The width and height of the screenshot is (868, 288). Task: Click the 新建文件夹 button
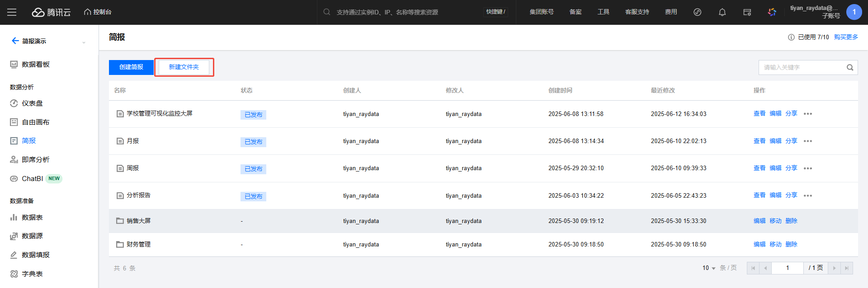pos(184,67)
